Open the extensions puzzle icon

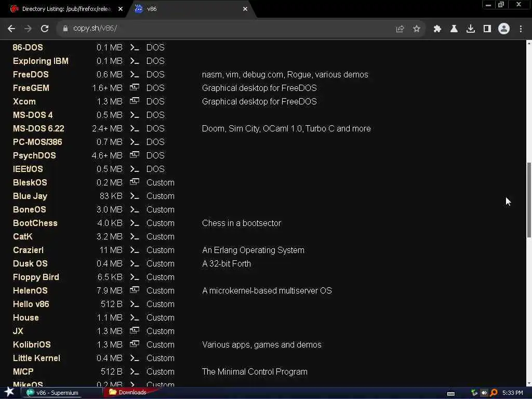(437, 29)
